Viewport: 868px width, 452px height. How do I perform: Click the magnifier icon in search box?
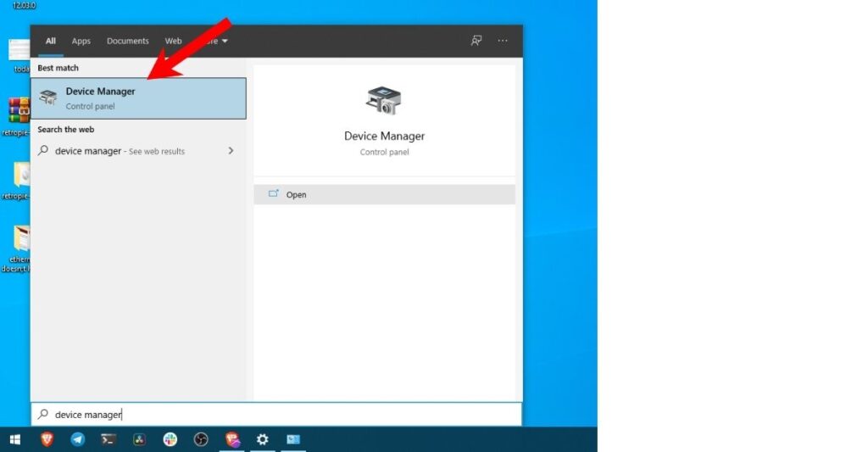[x=42, y=414]
